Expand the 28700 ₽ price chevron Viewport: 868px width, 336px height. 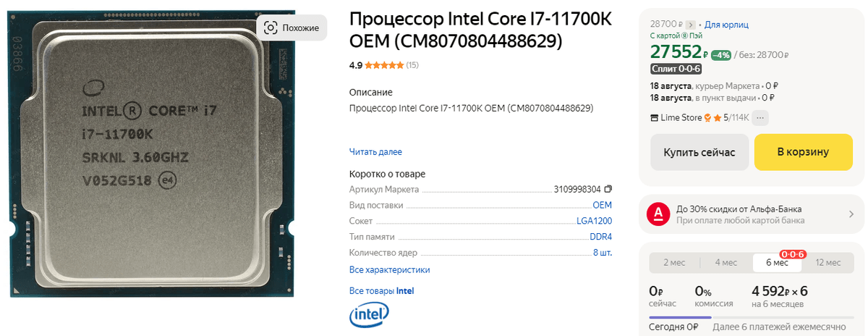(691, 25)
